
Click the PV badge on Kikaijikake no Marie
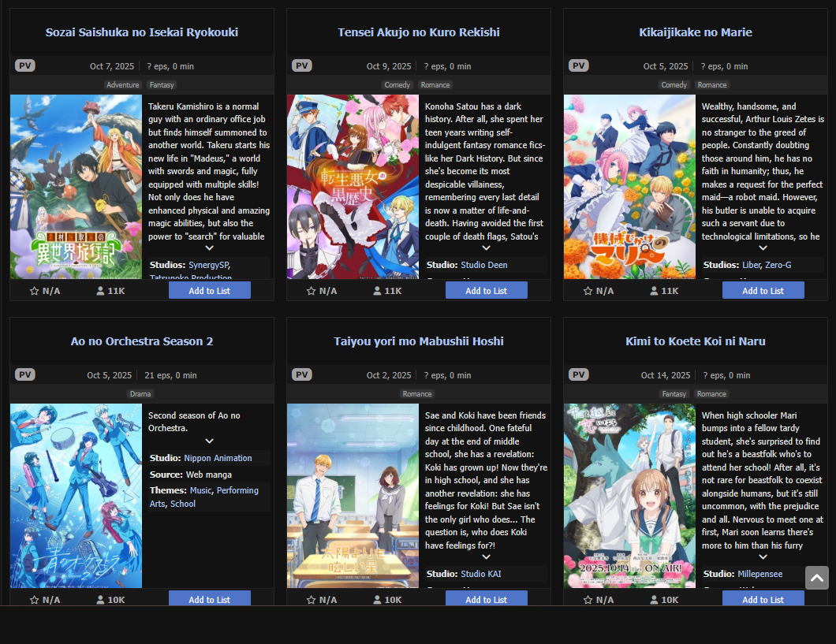[578, 65]
